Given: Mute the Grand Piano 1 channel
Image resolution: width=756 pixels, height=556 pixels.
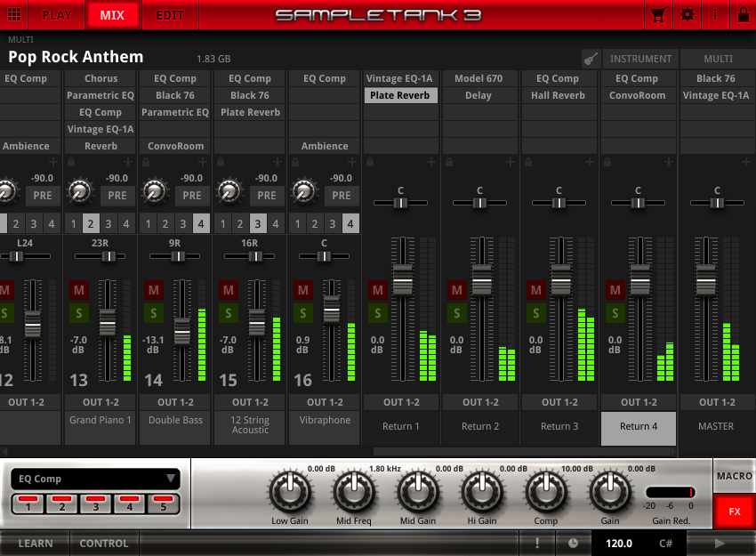Looking at the screenshot, I should 78,290.
